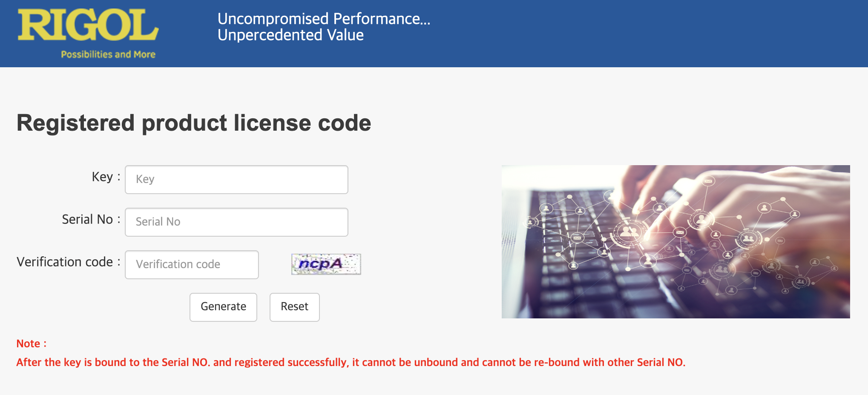Screen dimensions: 868x395
Task: Click the red "Note :" label
Action: [32, 344]
